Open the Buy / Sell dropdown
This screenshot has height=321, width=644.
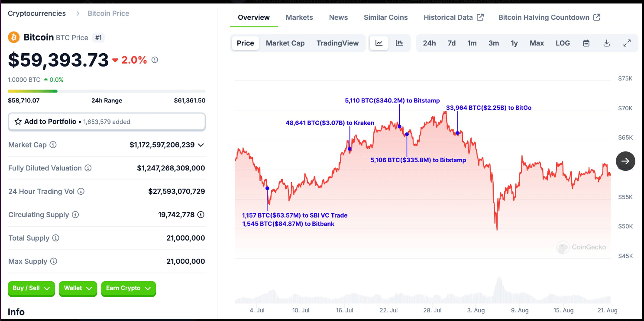pos(31,289)
